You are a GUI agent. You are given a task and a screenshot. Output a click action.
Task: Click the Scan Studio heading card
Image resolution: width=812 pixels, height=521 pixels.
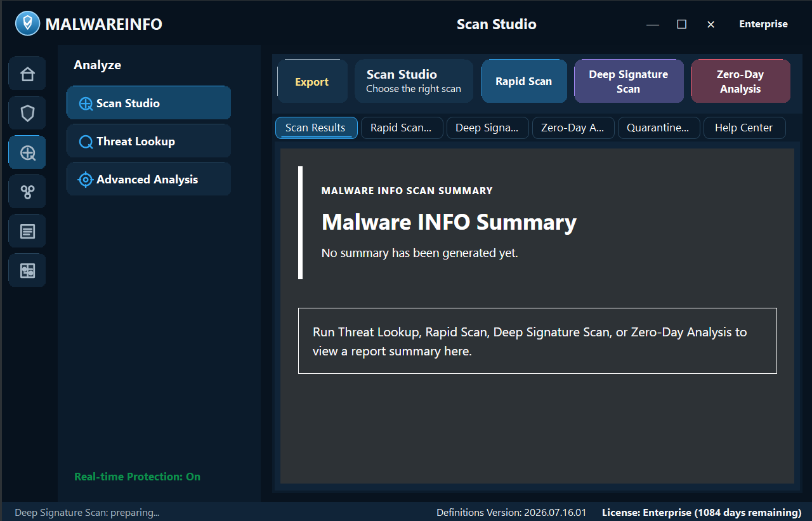(414, 81)
